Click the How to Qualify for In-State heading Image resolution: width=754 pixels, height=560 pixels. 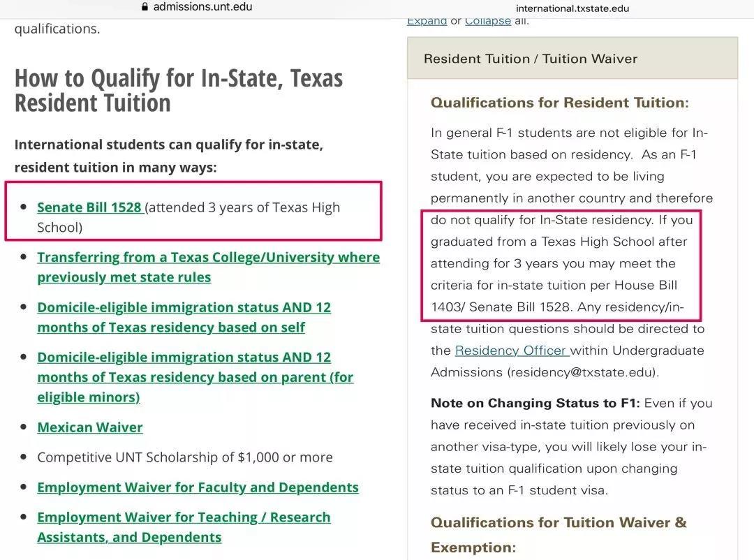click(179, 91)
